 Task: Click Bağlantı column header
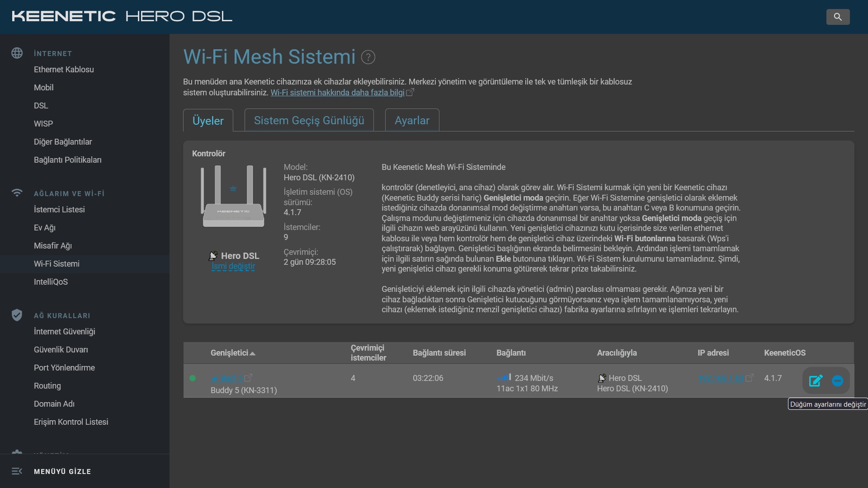[x=511, y=353]
